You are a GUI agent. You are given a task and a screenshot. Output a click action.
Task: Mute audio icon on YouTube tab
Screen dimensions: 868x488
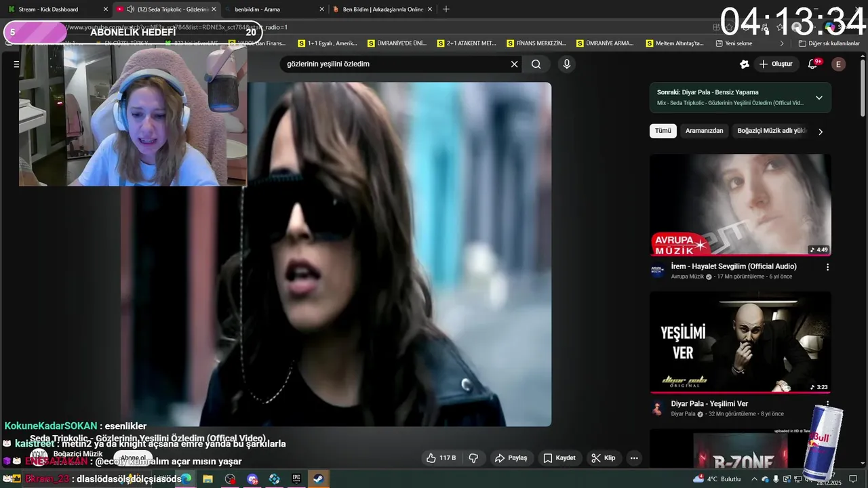[130, 9]
